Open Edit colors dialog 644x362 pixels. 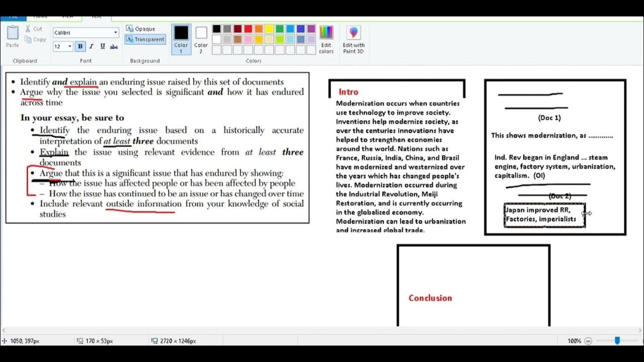pyautogui.click(x=326, y=39)
